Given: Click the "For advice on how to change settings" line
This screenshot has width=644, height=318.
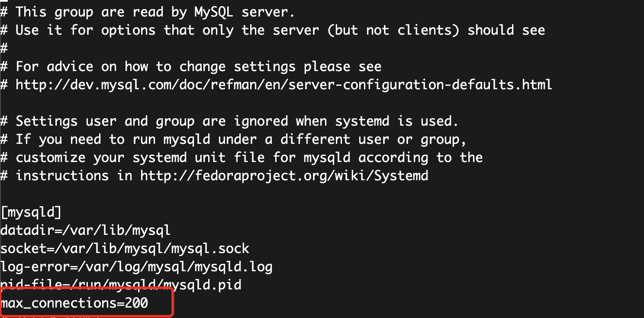Looking at the screenshot, I should 191,66.
